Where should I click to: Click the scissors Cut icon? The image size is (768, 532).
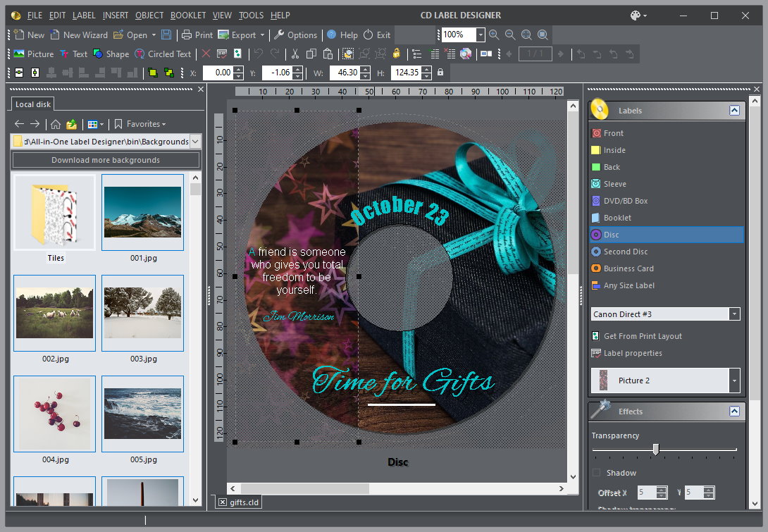point(295,54)
